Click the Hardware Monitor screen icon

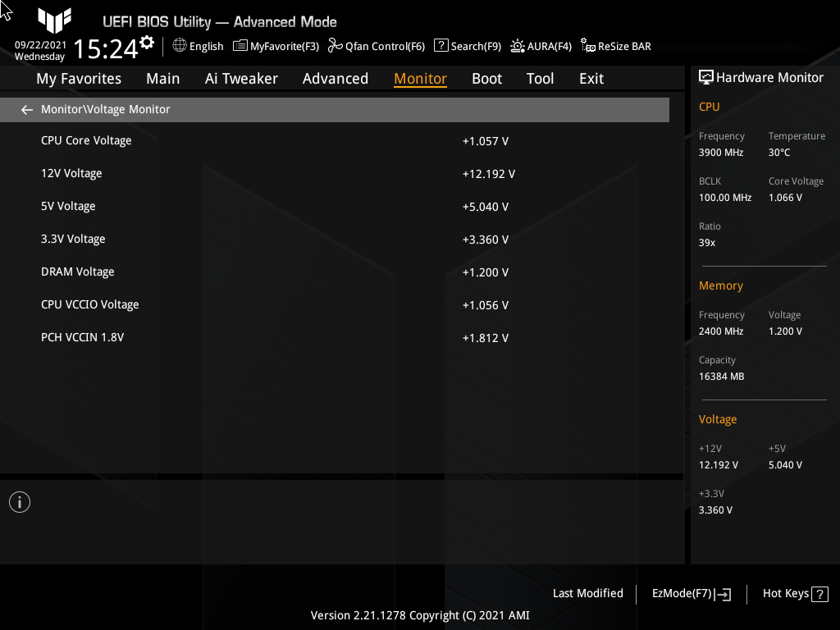(706, 78)
